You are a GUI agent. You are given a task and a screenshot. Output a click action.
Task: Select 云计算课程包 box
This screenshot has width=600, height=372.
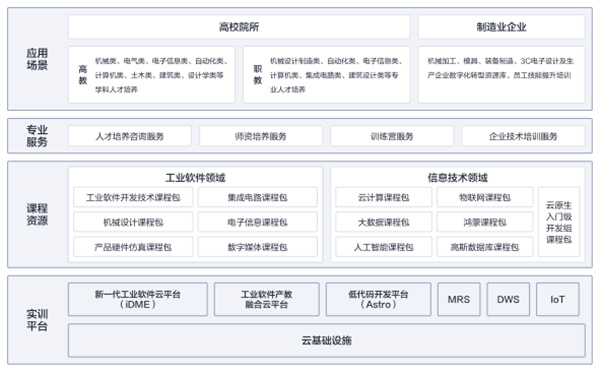coord(383,197)
